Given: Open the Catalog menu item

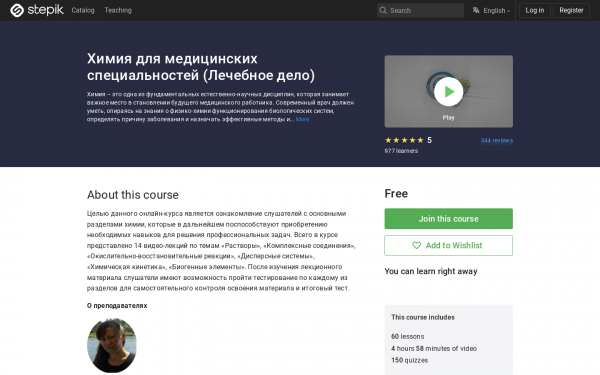Looking at the screenshot, I should click(x=83, y=10).
